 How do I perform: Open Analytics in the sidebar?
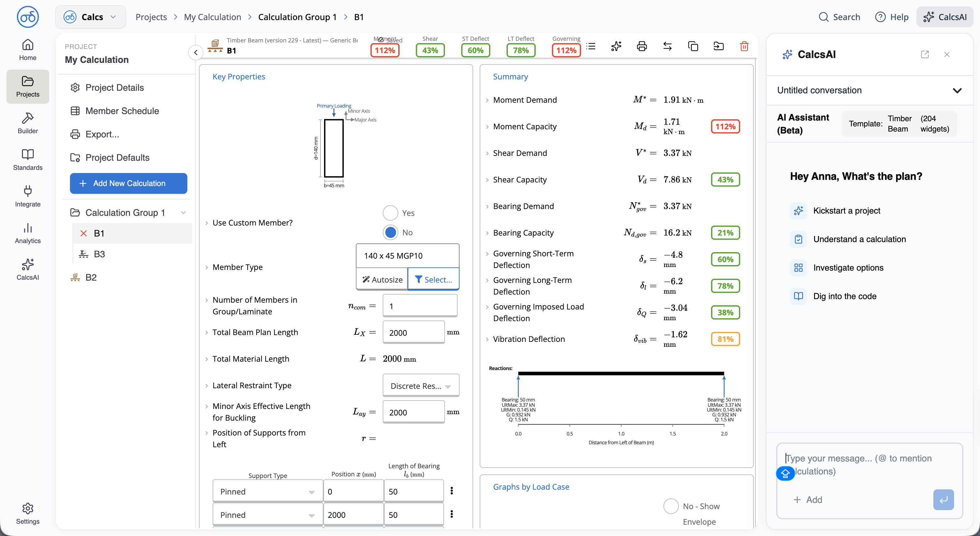coord(28,233)
